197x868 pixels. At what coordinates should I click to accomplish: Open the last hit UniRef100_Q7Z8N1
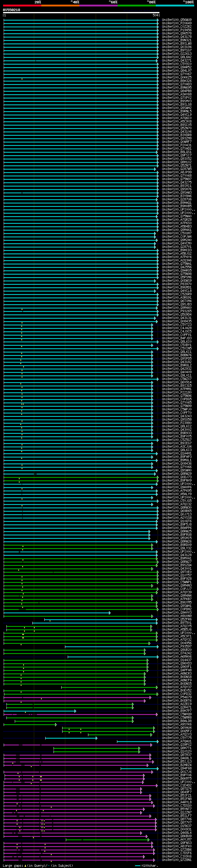[177, 860]
